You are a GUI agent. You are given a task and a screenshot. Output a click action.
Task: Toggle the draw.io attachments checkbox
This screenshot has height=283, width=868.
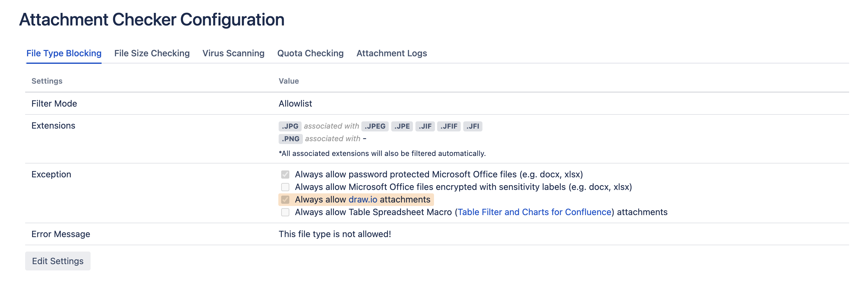(285, 200)
